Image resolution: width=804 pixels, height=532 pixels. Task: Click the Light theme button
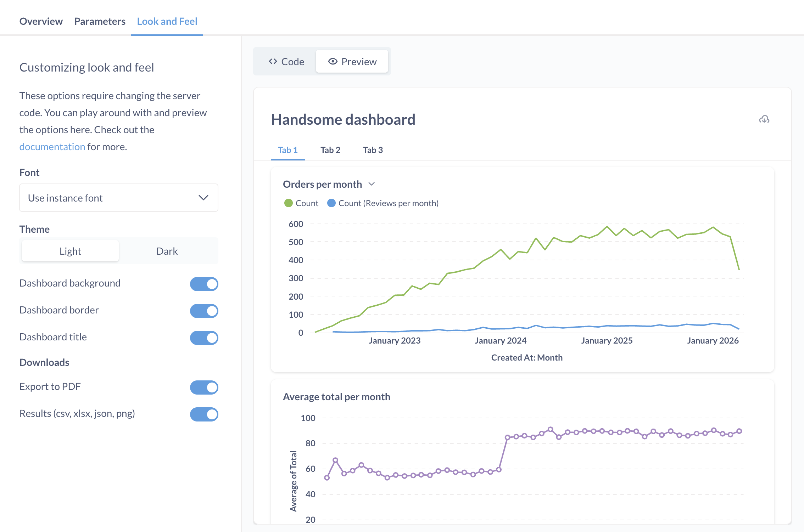[x=70, y=251]
